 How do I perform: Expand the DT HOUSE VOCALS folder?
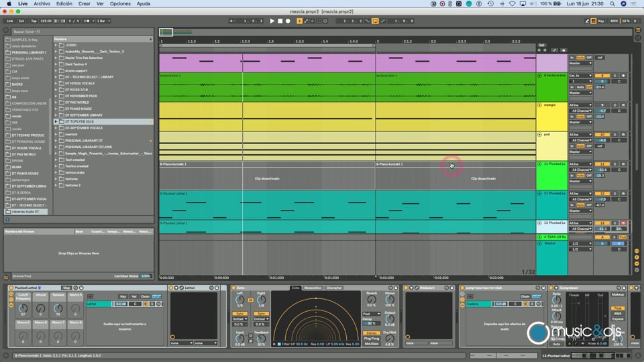(x=56, y=83)
